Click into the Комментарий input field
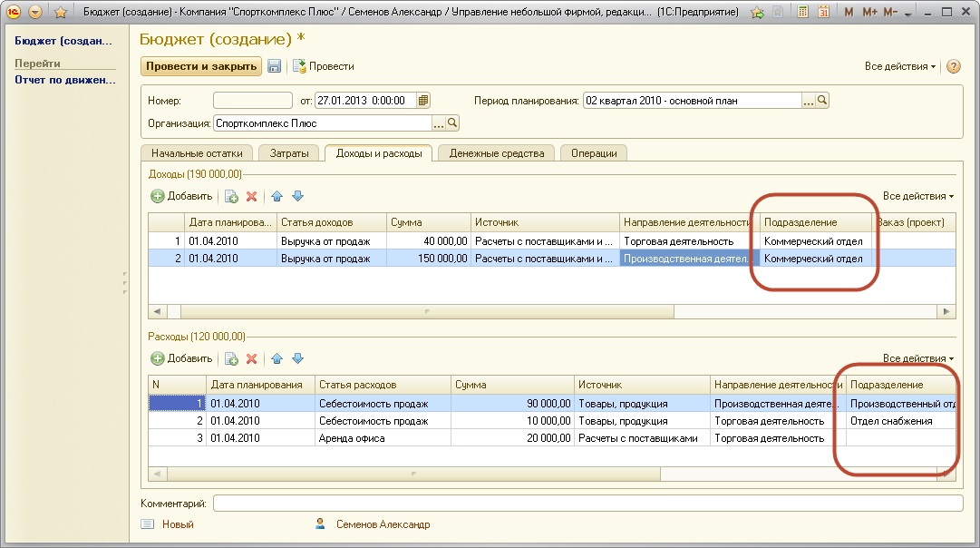The width and height of the screenshot is (980, 548). [x=587, y=503]
